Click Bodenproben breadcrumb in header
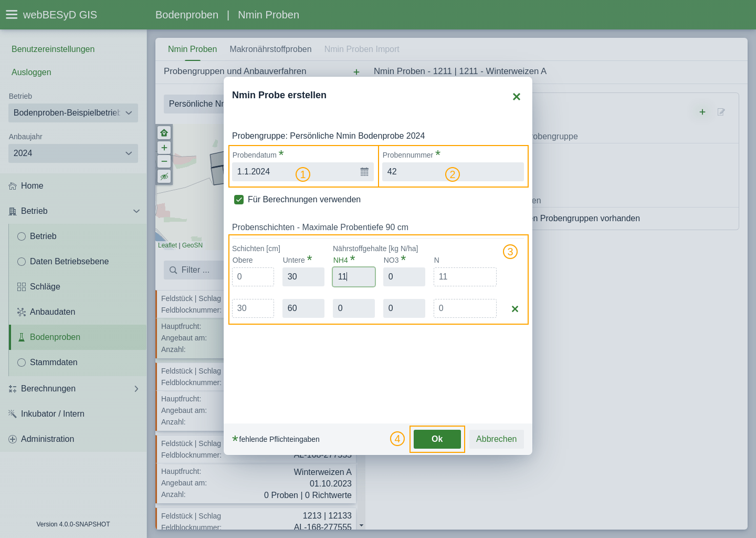The image size is (756, 538). 187,15
